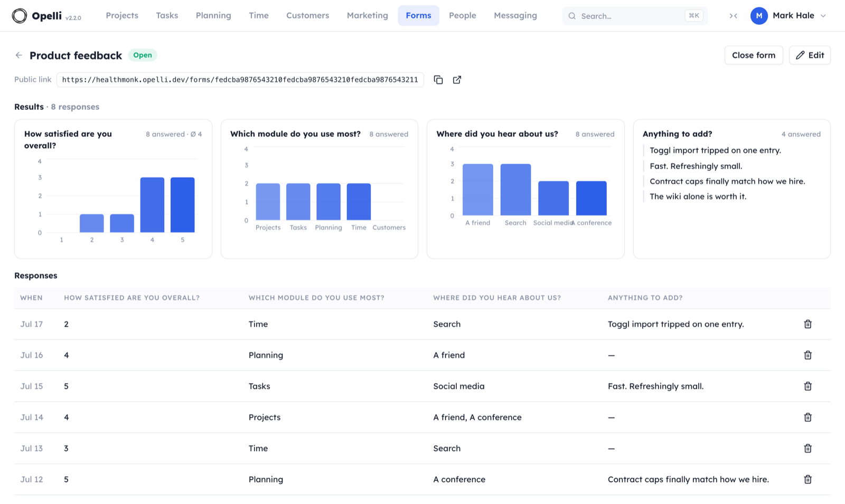This screenshot has height=504, width=845.
Task: Click the Edit button
Action: click(x=810, y=55)
